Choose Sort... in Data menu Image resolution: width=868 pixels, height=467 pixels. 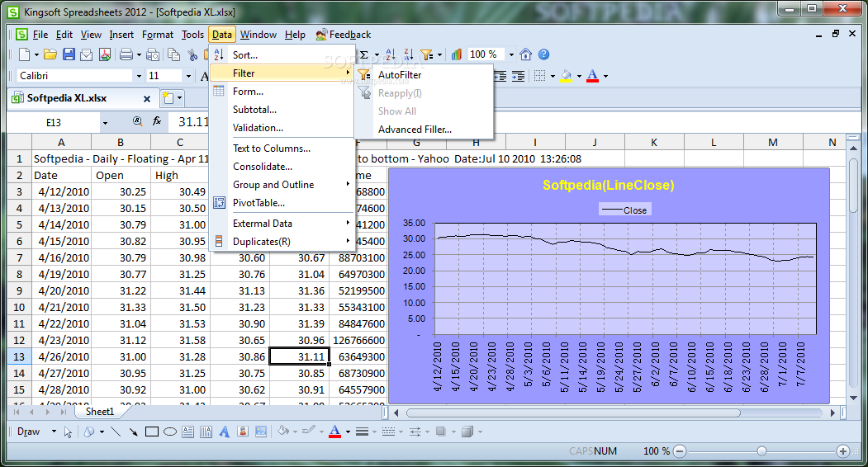click(282, 54)
